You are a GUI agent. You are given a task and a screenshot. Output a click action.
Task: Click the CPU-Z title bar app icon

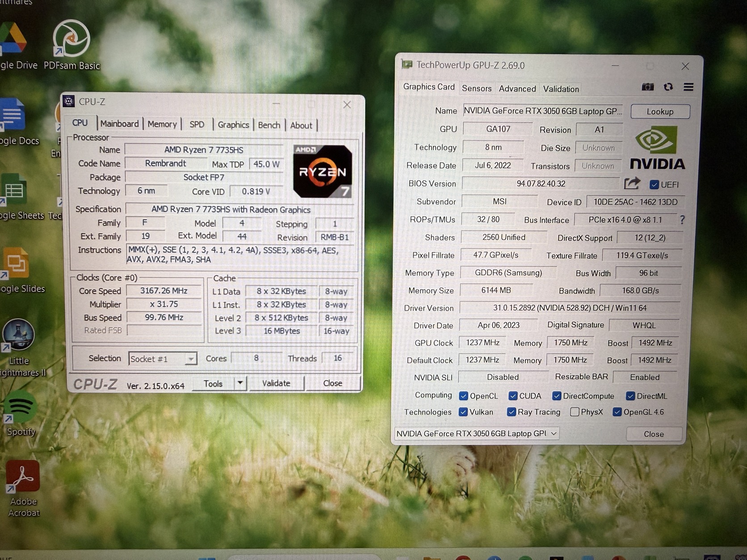click(68, 101)
